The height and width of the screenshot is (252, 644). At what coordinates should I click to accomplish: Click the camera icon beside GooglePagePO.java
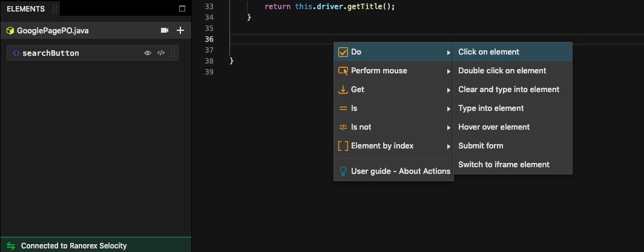coord(165,30)
